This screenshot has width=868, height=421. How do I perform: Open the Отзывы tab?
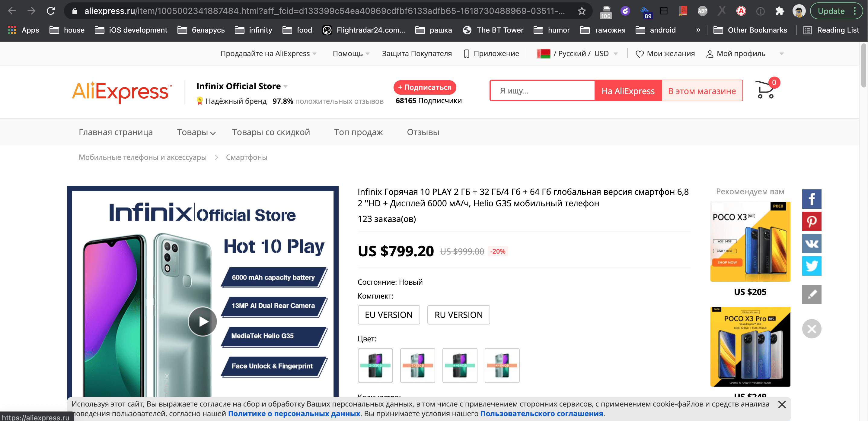423,132
